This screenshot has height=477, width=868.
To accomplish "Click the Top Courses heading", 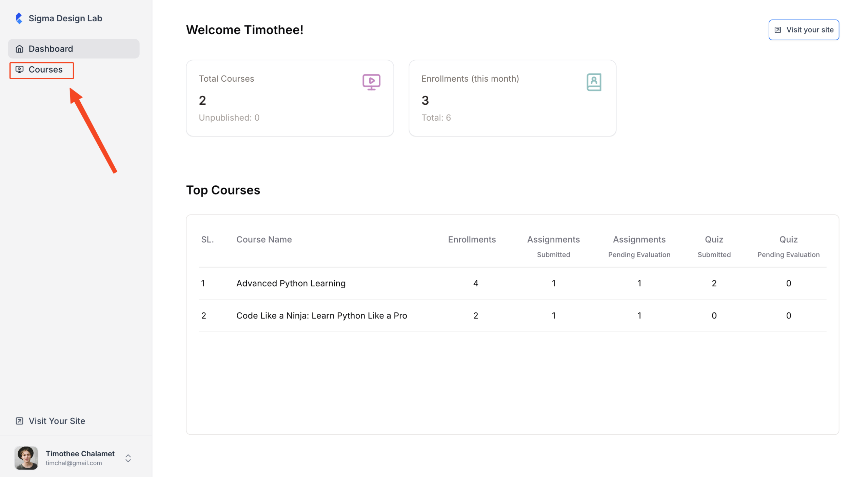I will point(223,190).
